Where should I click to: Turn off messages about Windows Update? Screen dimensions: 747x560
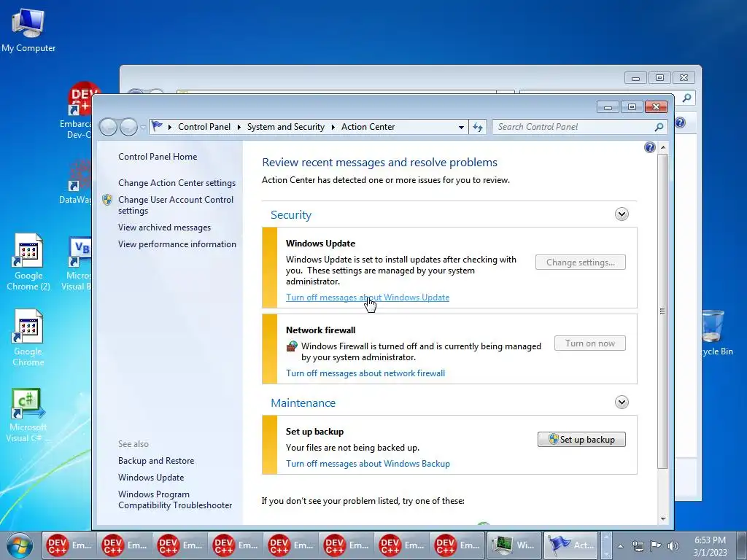click(x=368, y=297)
